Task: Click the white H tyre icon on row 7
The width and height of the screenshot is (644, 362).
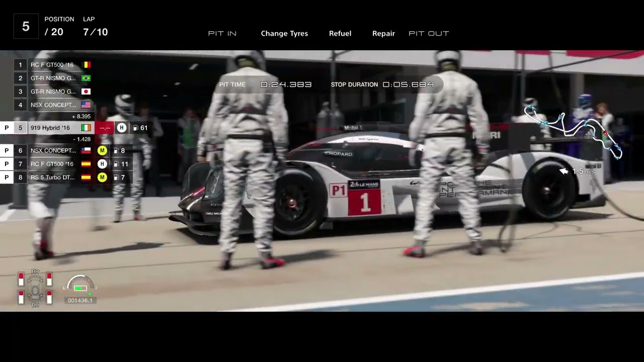Action: (102, 164)
